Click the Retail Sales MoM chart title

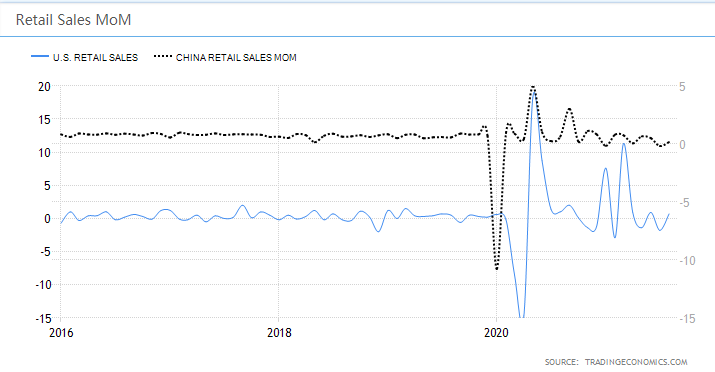[73, 20]
